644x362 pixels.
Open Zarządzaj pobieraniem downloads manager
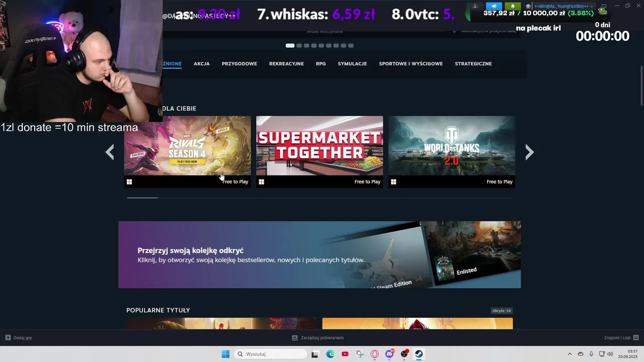(x=318, y=338)
